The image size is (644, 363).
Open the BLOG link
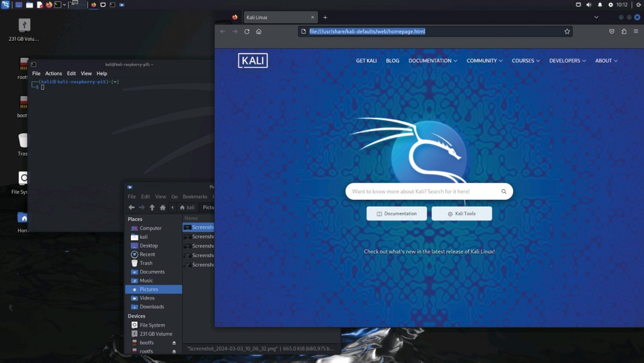pos(392,61)
